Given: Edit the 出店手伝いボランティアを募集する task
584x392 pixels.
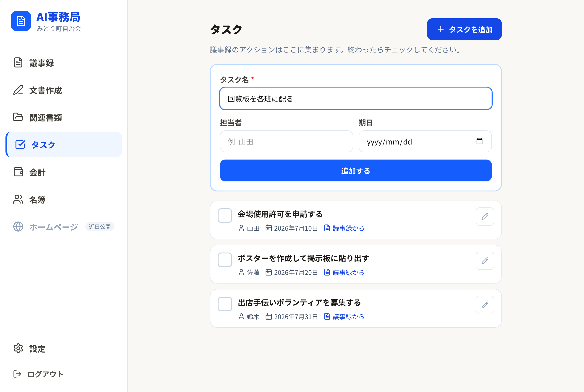Looking at the screenshot, I should [x=485, y=305].
